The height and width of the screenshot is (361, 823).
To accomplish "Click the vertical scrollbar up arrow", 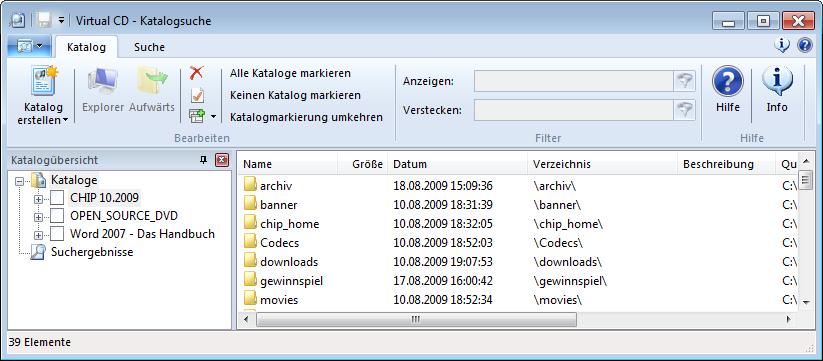I will click(x=807, y=160).
